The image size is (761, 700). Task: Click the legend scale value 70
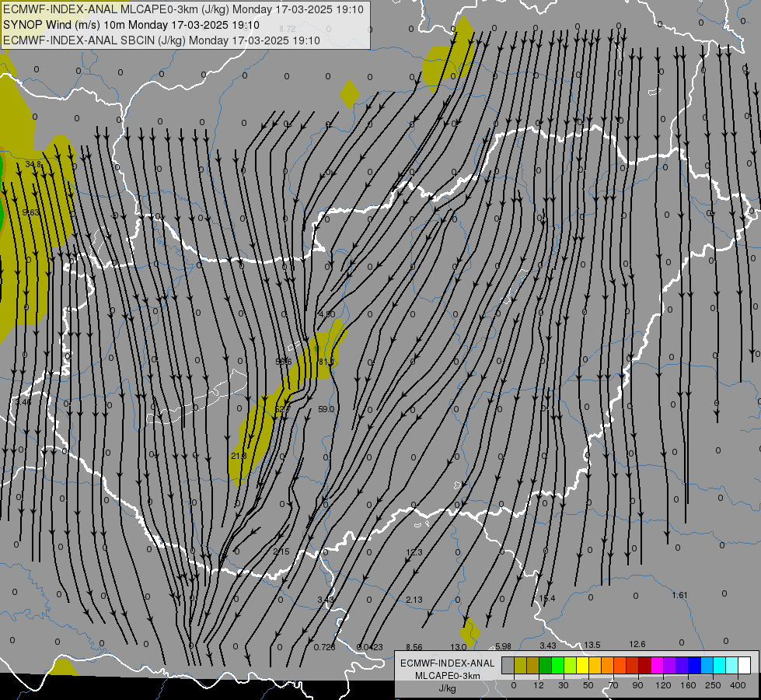click(613, 685)
